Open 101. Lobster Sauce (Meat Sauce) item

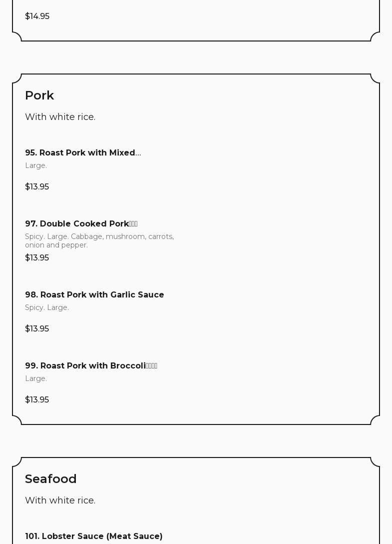tap(94, 536)
